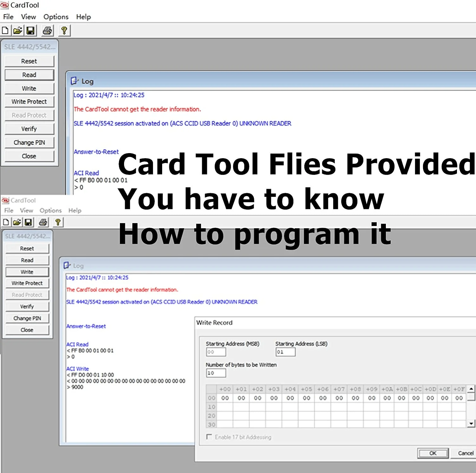476x473 pixels.
Task: Click the Starting Address (LSB) input field
Action: click(286, 352)
